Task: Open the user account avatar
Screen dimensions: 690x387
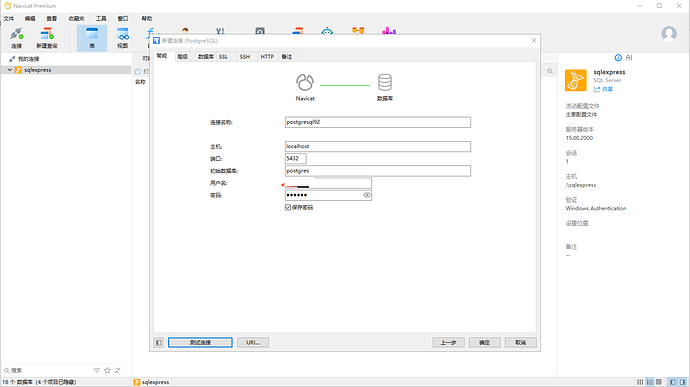Action: [x=669, y=33]
